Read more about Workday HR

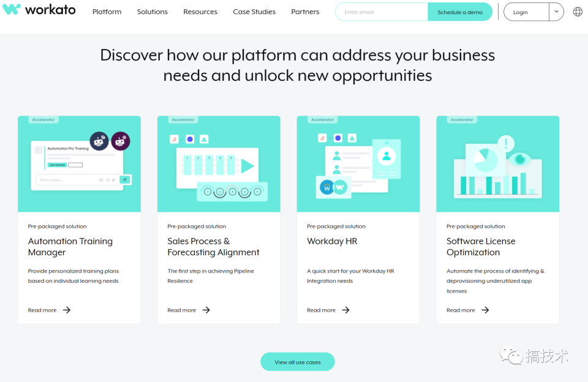pos(322,310)
